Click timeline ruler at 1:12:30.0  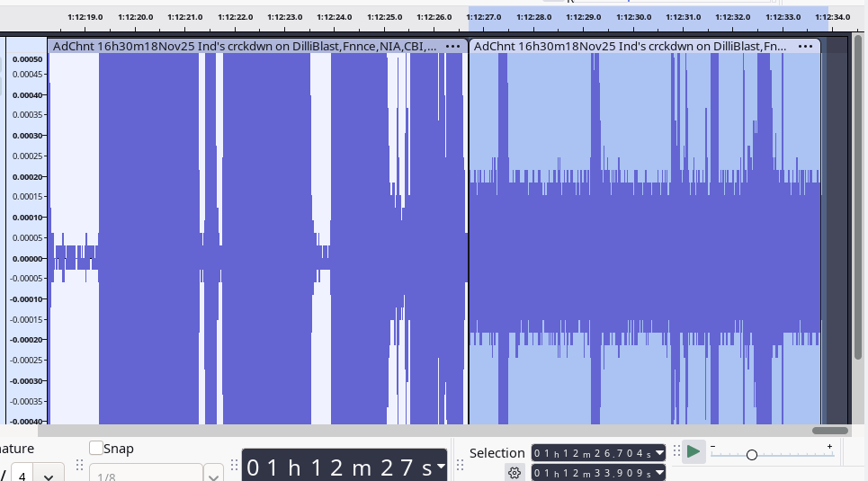point(634,17)
